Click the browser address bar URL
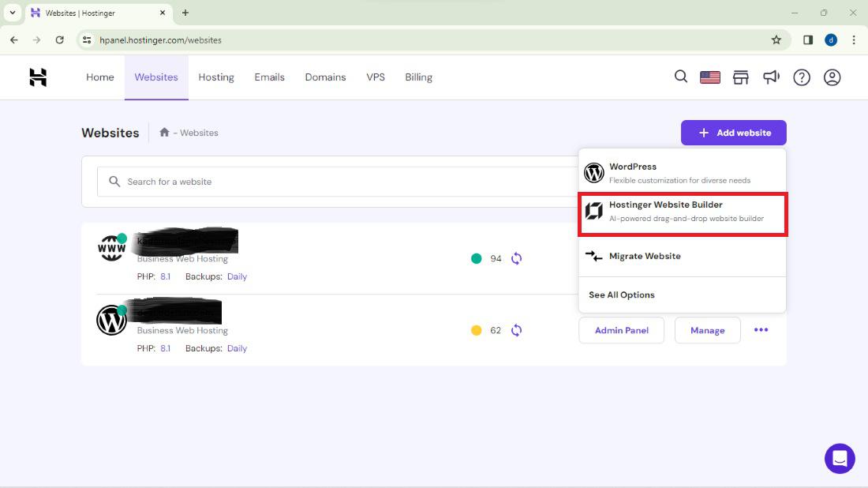This screenshot has height=488, width=868. point(160,40)
